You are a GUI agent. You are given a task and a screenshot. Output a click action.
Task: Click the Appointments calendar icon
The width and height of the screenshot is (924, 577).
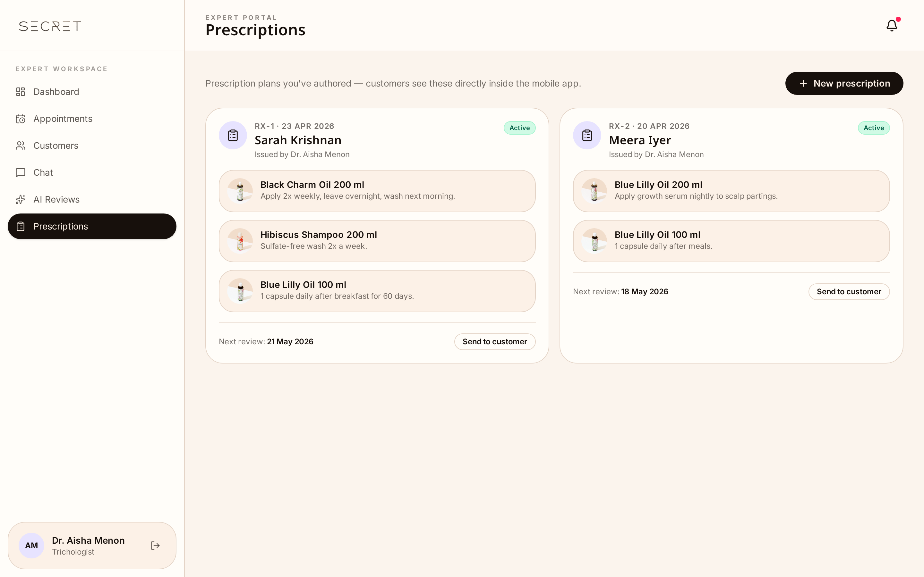click(x=21, y=119)
